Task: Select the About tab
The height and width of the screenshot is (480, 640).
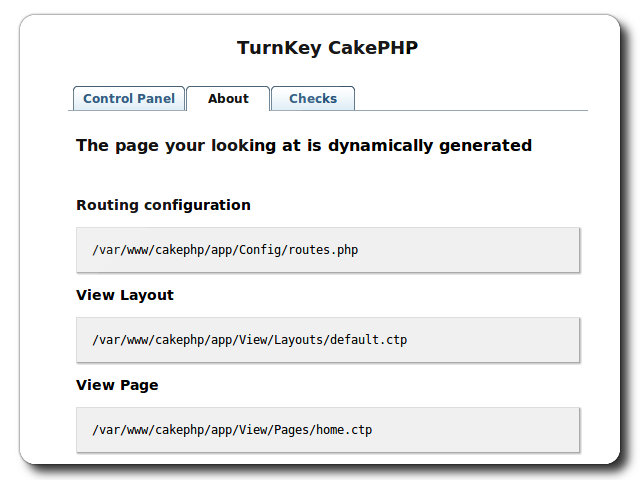Action: [x=228, y=99]
